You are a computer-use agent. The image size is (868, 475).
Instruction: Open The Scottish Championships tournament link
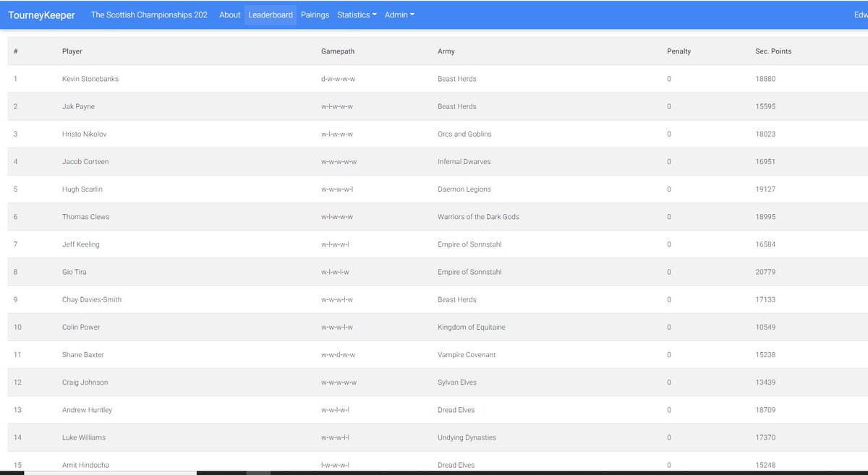[x=149, y=15]
